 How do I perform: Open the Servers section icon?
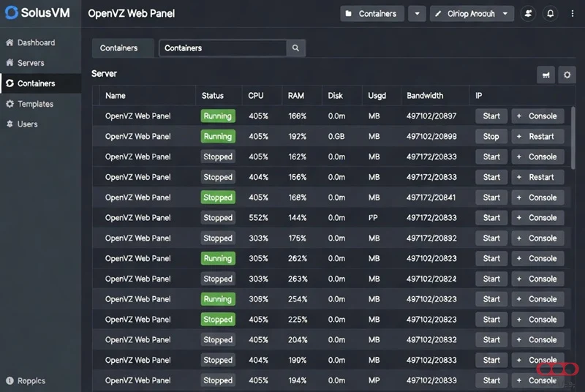tap(10, 63)
